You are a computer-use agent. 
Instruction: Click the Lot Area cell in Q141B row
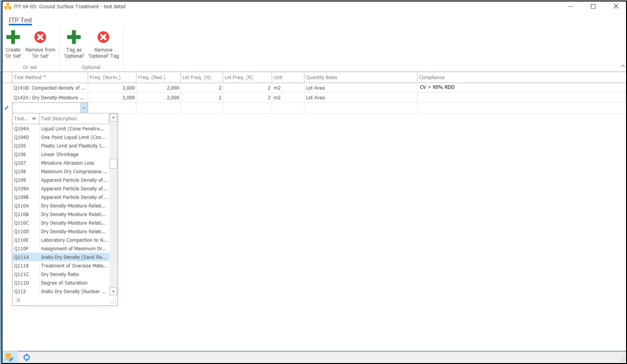[x=361, y=88]
